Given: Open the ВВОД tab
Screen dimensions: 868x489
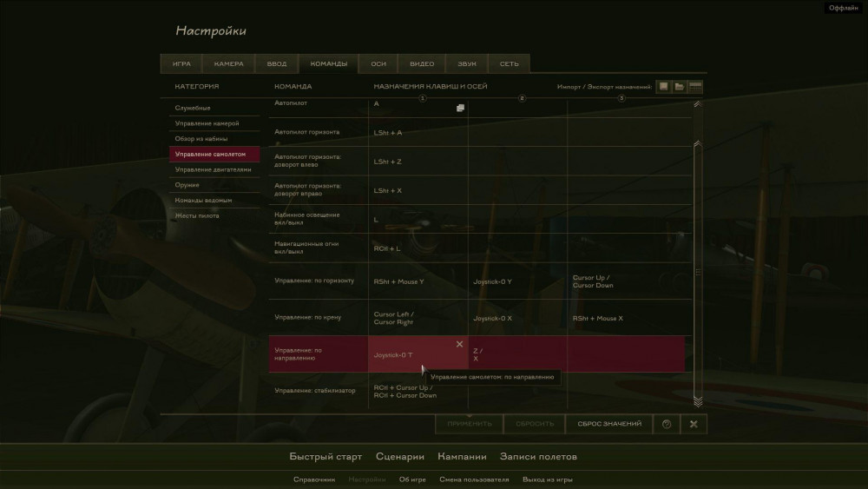Looking at the screenshot, I should 277,63.
